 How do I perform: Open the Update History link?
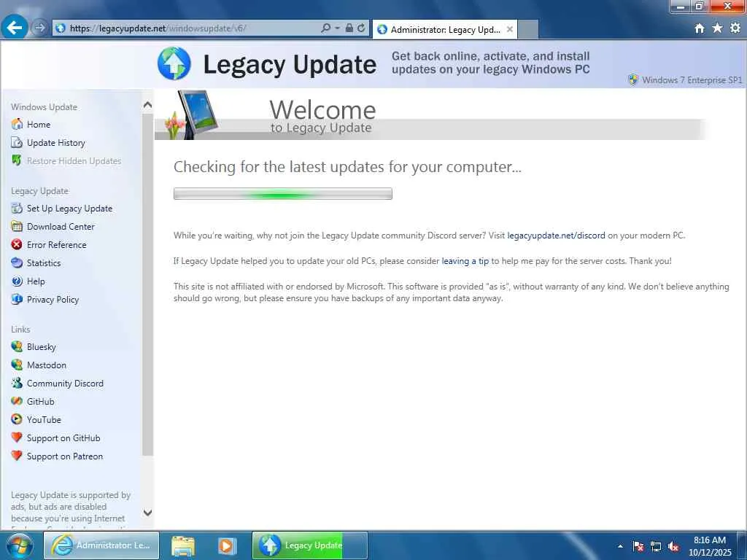coord(55,142)
